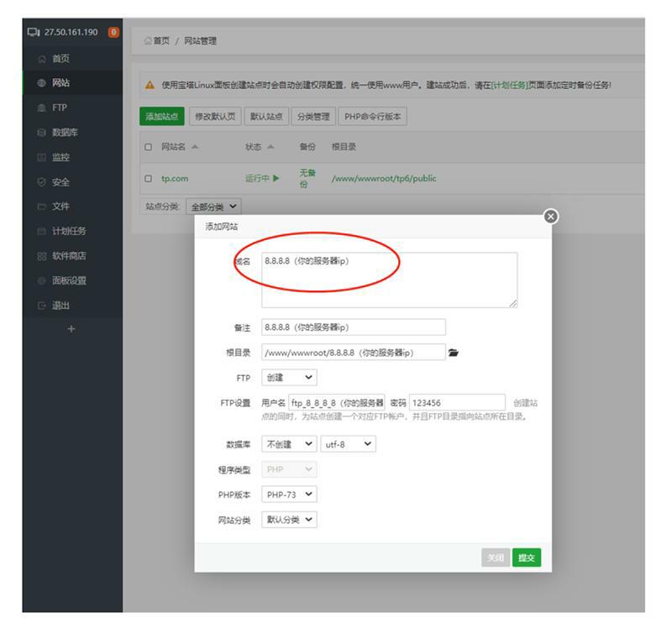Click the plus icon in the sidebar
The height and width of the screenshot is (638, 672).
pyautogui.click(x=71, y=329)
